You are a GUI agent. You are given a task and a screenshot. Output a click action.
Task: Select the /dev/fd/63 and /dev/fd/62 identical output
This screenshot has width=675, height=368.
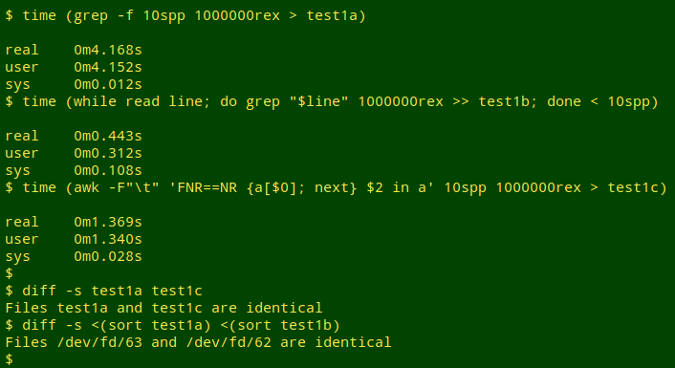198,343
